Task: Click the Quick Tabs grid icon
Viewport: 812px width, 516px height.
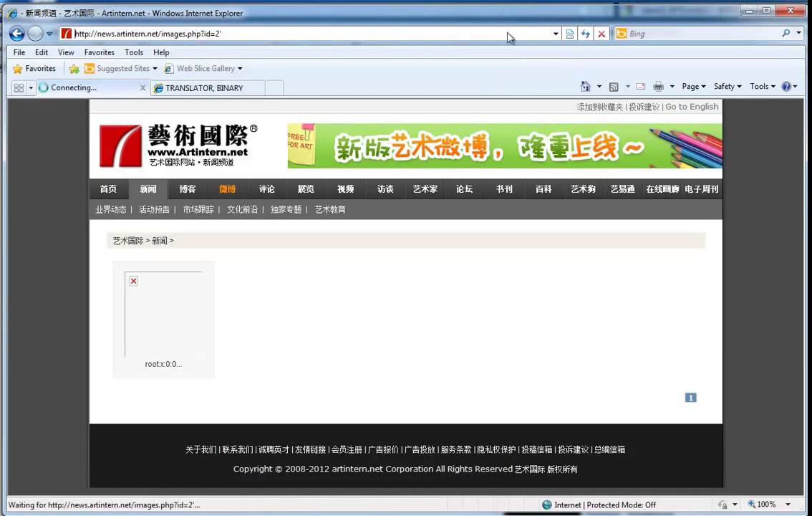Action: tap(19, 88)
